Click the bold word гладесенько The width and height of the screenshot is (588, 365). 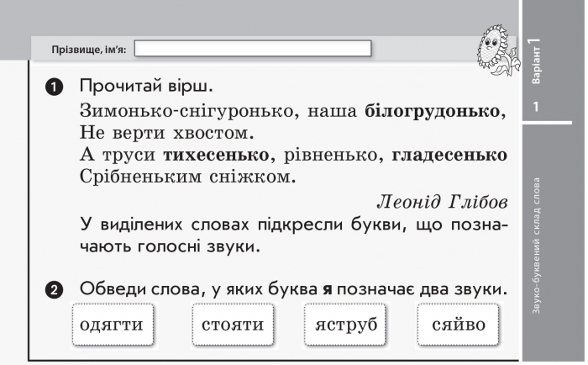click(449, 155)
